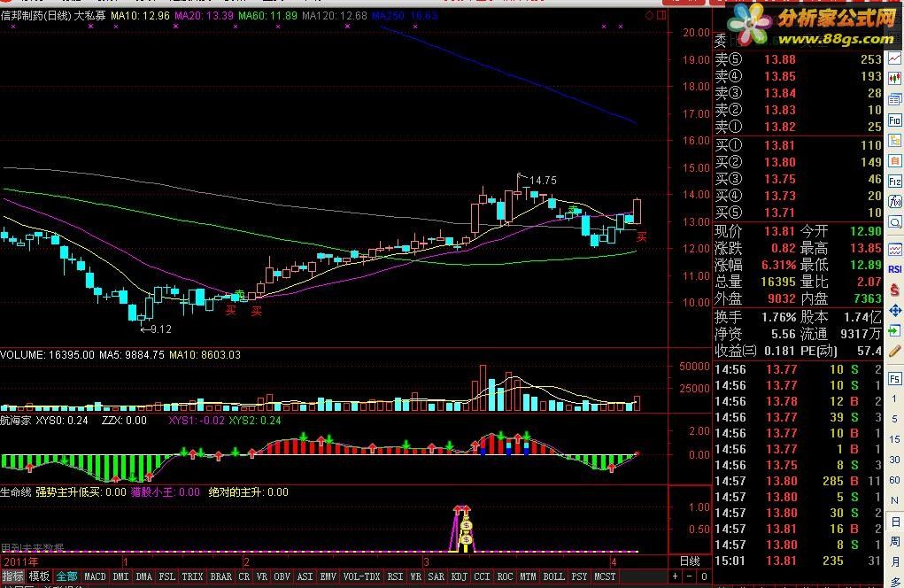
Task: Switch to 30-minute period
Action: 894,460
